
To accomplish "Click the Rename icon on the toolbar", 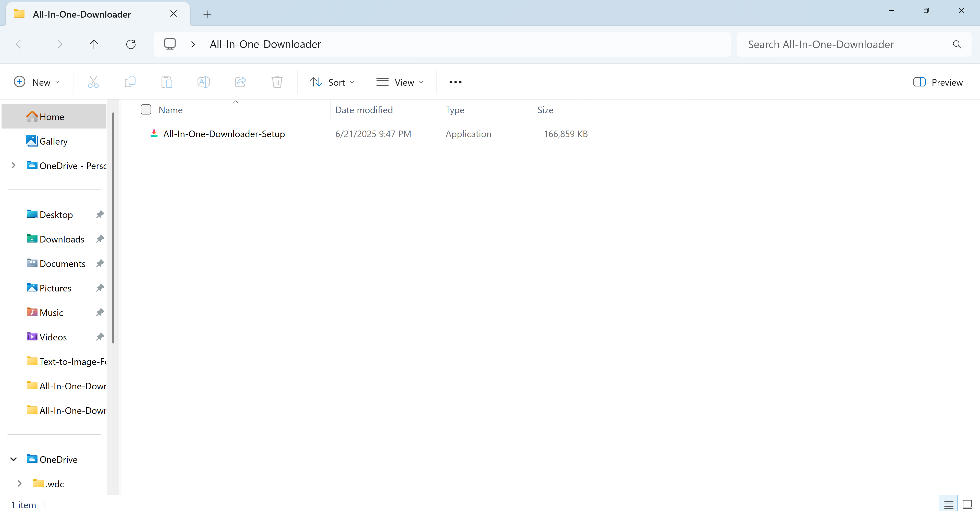I will tap(204, 82).
